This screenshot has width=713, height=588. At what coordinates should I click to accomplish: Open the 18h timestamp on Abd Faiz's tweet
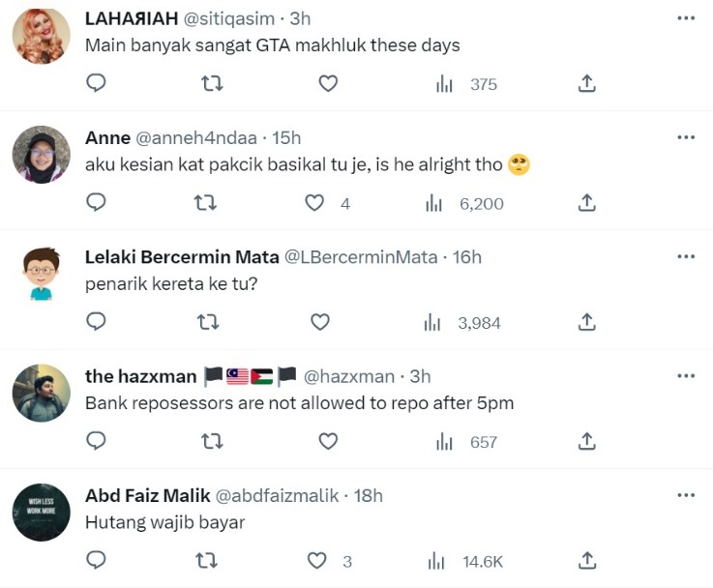point(369,495)
